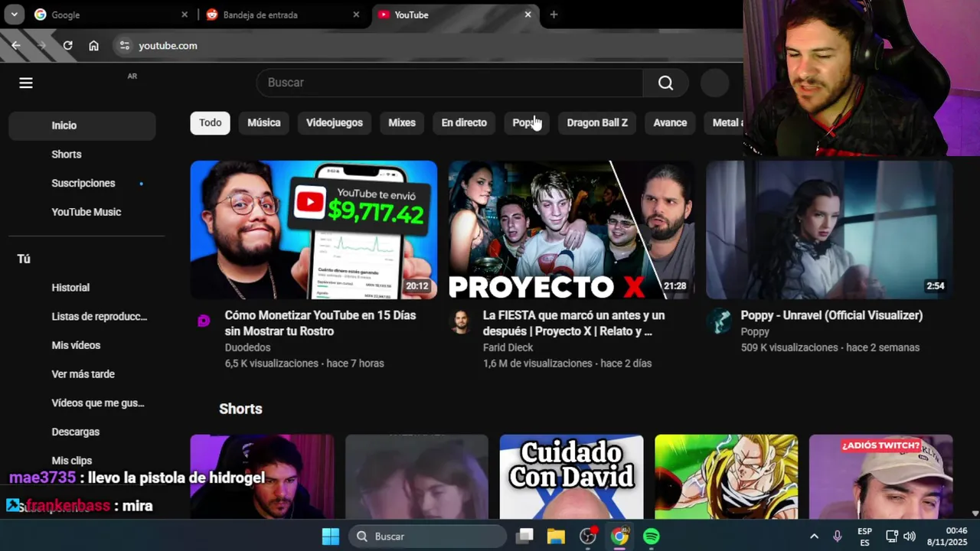This screenshot has height=551, width=980.
Task: Select the Mixes filter chip
Action: [402, 122]
